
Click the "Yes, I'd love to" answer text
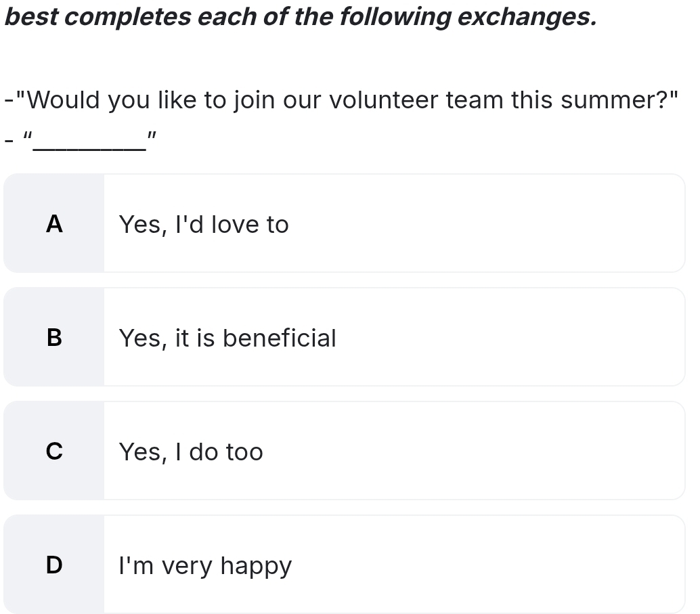(x=204, y=224)
